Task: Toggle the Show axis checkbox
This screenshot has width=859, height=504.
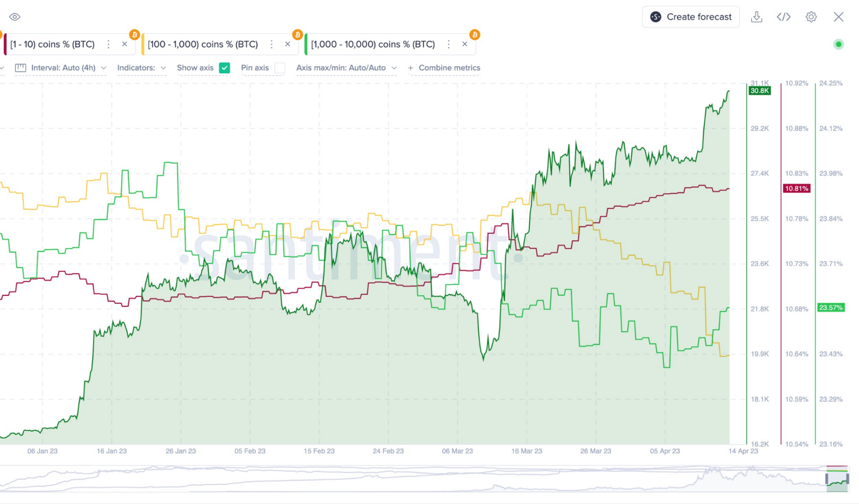Action: 224,68
